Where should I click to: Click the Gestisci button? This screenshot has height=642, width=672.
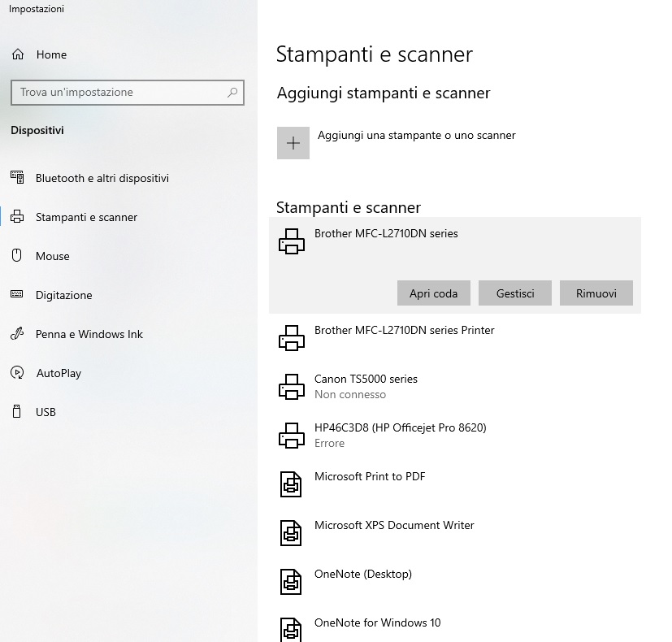point(514,293)
